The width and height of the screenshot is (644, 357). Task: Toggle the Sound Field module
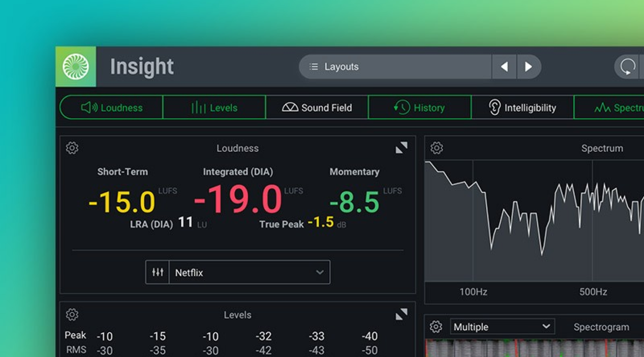coord(317,108)
